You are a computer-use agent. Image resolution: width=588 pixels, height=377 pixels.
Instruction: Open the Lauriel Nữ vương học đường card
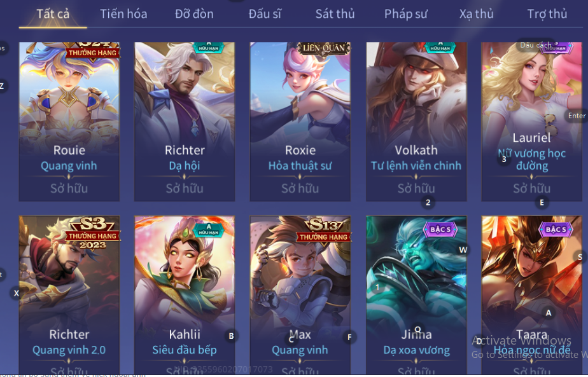click(532, 121)
